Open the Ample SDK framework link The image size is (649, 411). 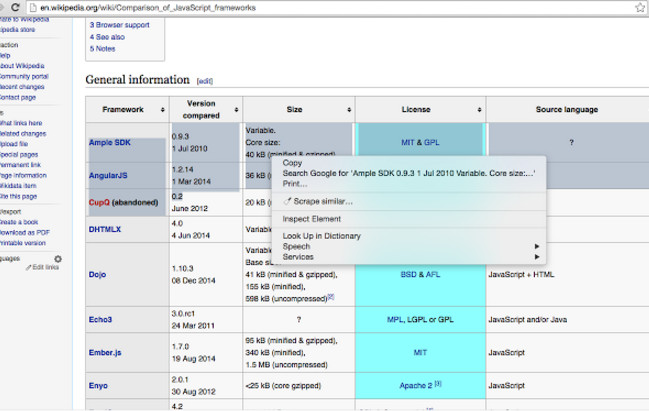[x=110, y=142]
